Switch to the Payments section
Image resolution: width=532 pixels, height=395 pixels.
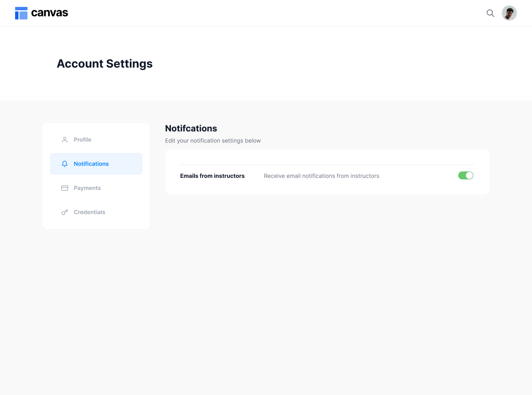pyautogui.click(x=87, y=188)
